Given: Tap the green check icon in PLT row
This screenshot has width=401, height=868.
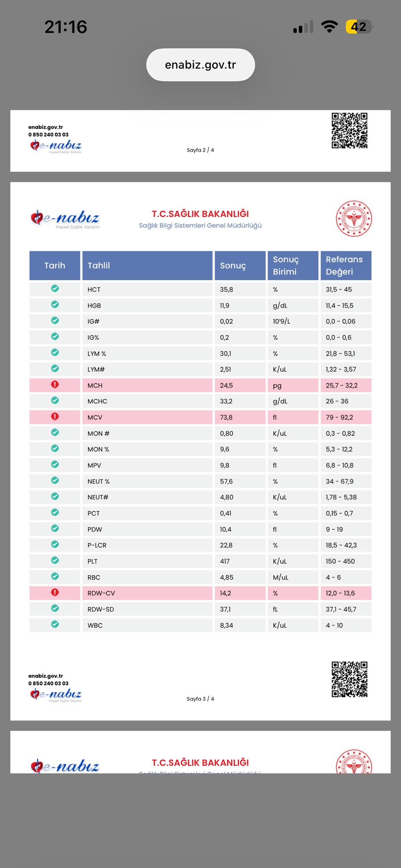Looking at the screenshot, I should [x=55, y=560].
